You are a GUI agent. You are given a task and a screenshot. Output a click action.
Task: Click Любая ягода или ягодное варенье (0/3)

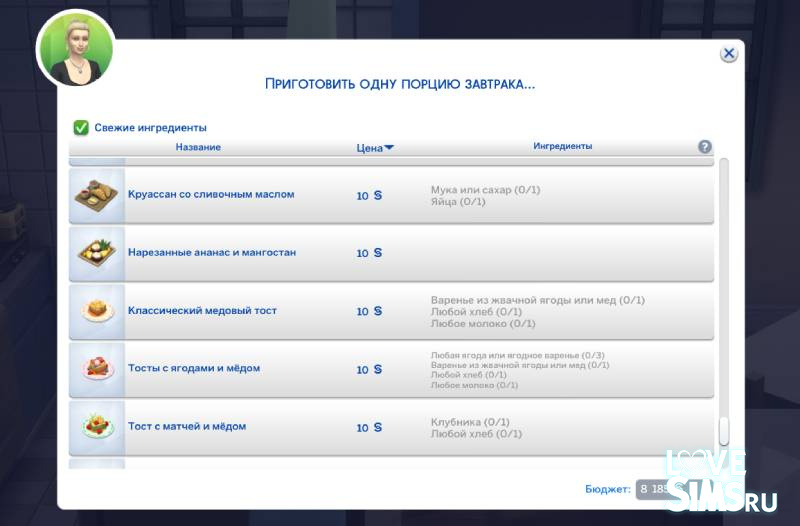517,355
